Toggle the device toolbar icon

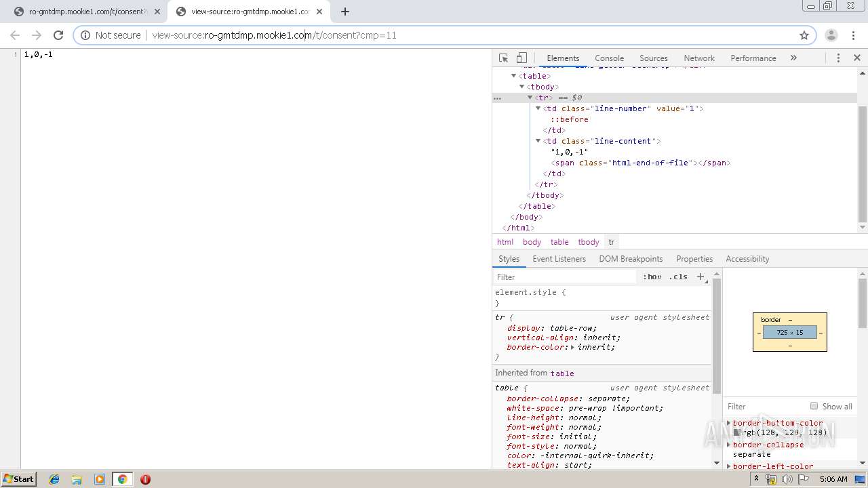(x=521, y=58)
